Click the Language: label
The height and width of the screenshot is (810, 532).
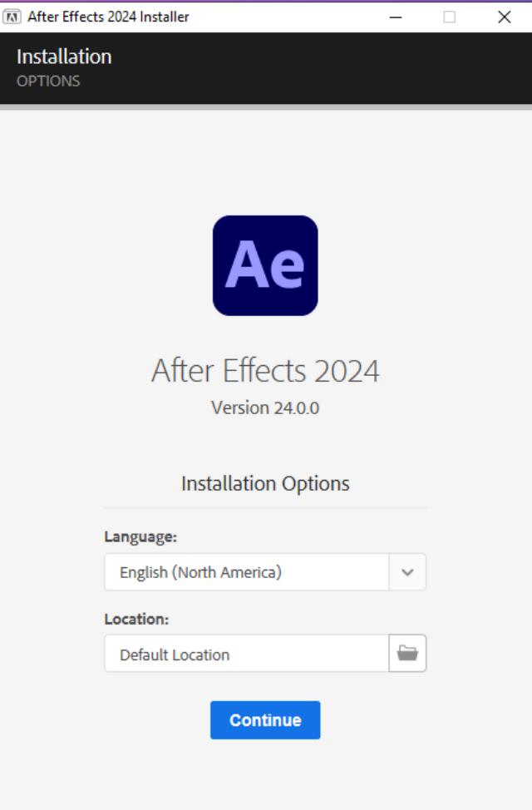coord(140,537)
